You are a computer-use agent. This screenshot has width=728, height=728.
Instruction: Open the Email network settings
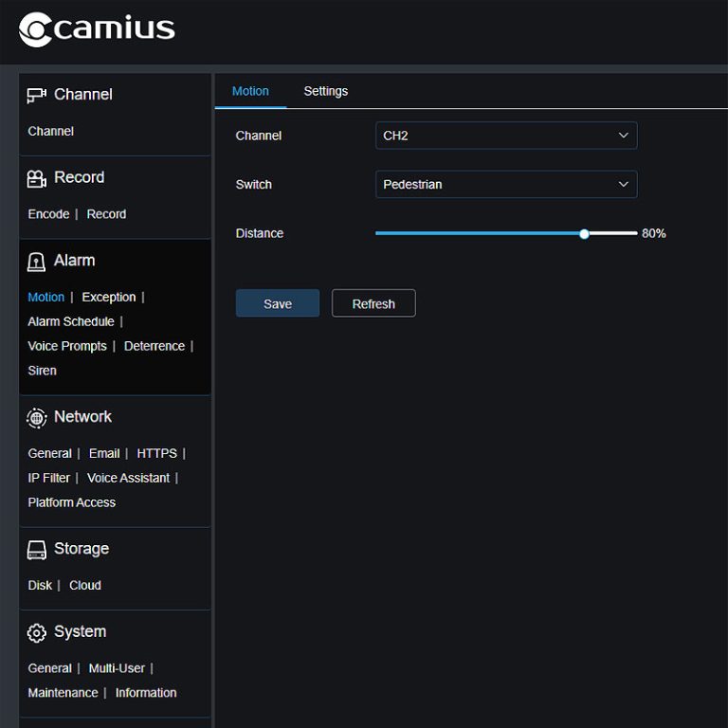click(x=104, y=454)
